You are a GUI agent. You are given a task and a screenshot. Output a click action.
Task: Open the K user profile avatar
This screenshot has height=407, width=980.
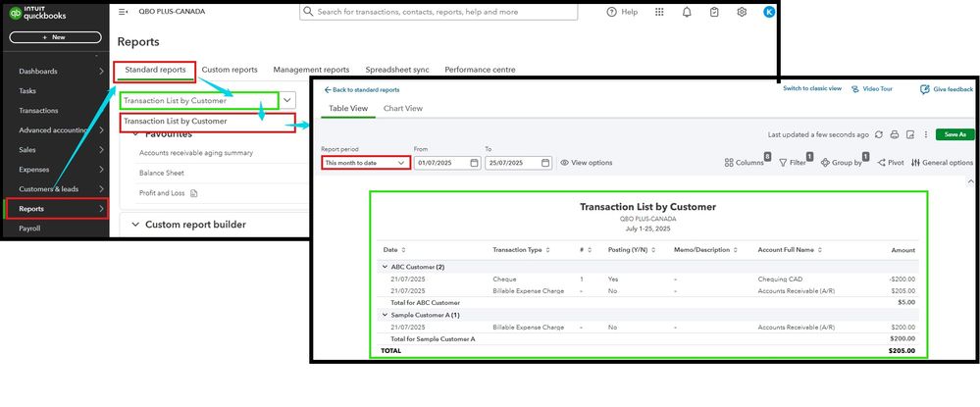tap(769, 12)
